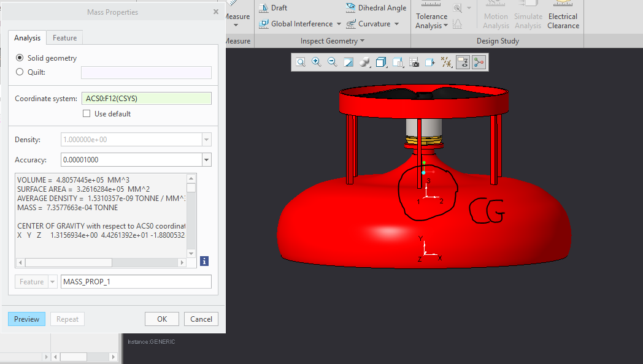This screenshot has height=364, width=643.
Task: Open the Density dropdown arrow
Action: click(207, 140)
